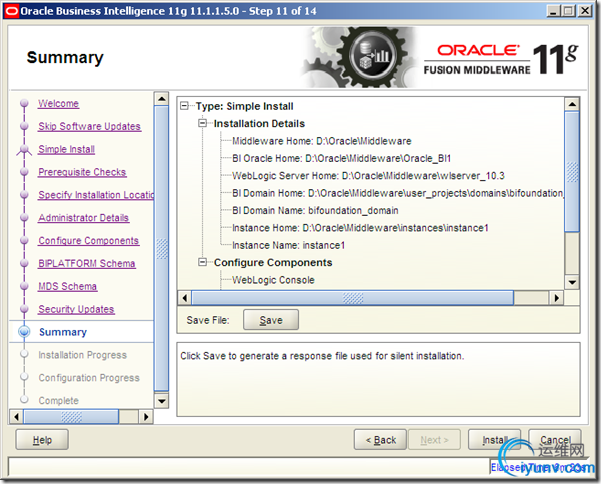Select the WebLogic Console tree item
Image resolution: width=601 pixels, height=484 pixels.
point(273,280)
